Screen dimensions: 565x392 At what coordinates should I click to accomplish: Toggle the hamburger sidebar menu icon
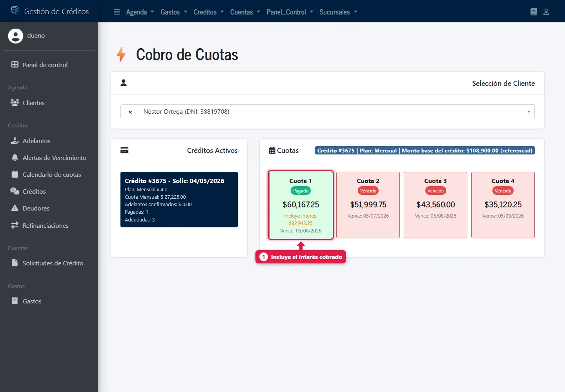(x=117, y=12)
